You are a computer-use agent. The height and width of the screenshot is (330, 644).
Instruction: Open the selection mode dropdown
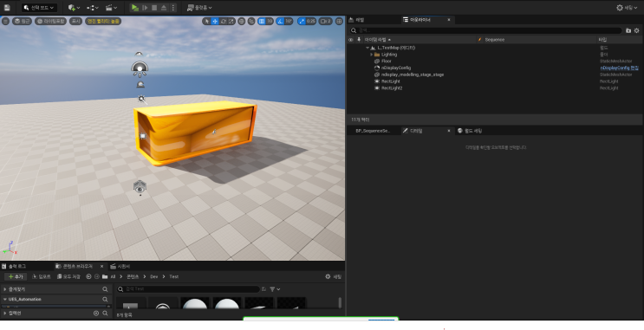tap(39, 8)
